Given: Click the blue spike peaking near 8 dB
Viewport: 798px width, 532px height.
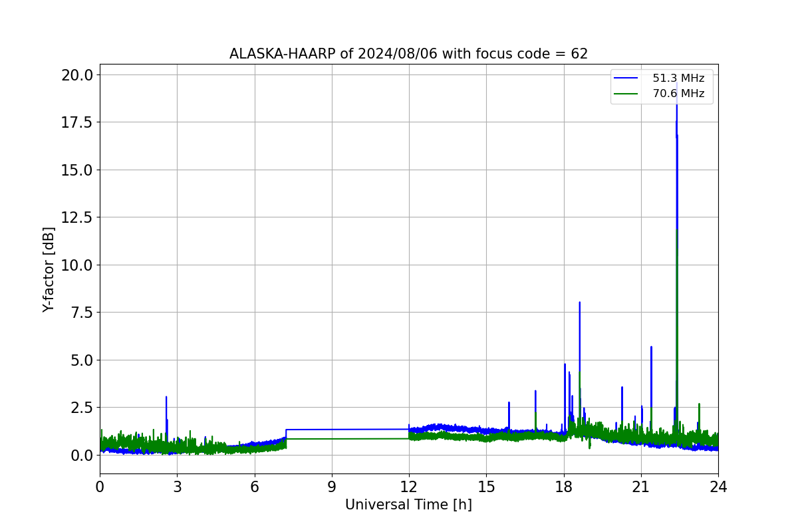Looking at the screenshot, I should [x=579, y=366].
